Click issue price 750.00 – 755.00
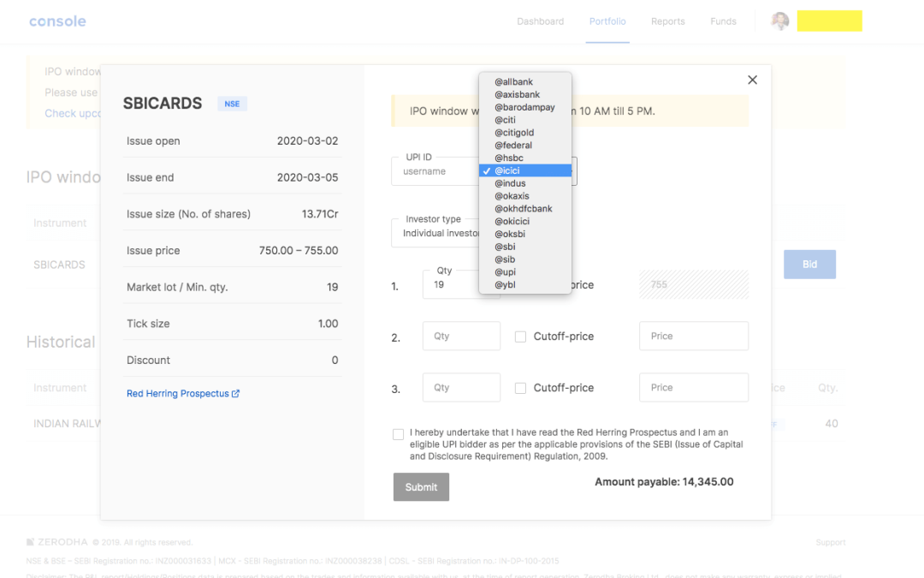Image resolution: width=924 pixels, height=578 pixels. coord(299,251)
